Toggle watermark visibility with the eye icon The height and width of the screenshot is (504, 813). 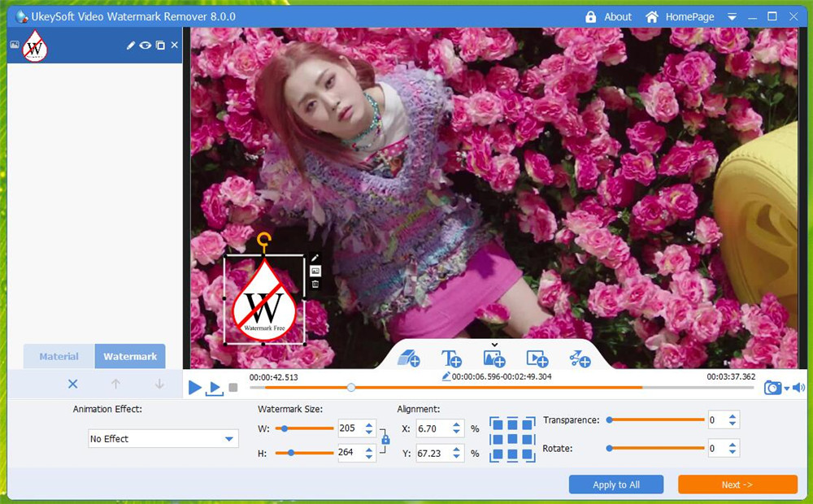click(145, 46)
